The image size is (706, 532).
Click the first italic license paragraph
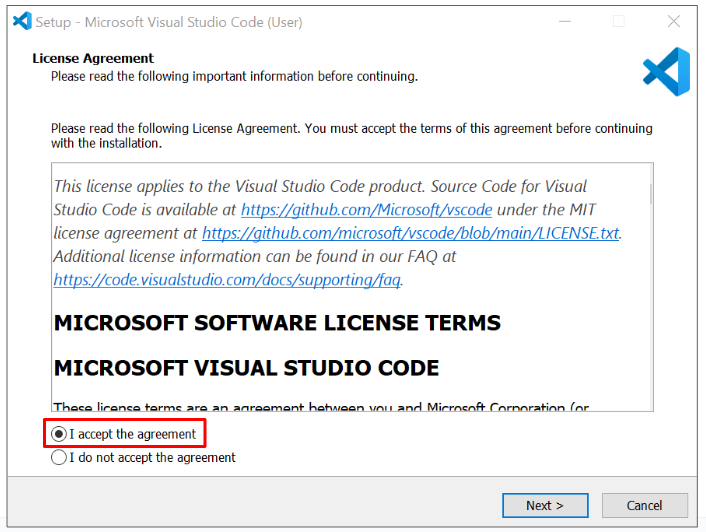point(320,187)
